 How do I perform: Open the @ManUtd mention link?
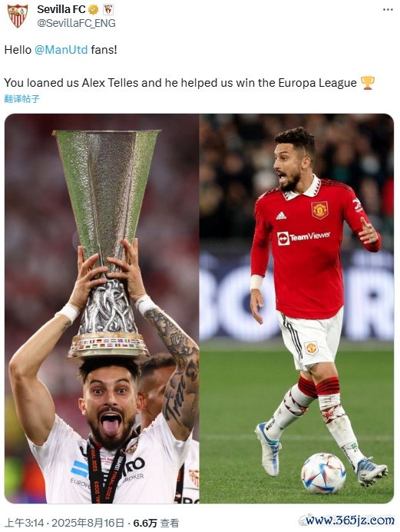tap(61, 50)
